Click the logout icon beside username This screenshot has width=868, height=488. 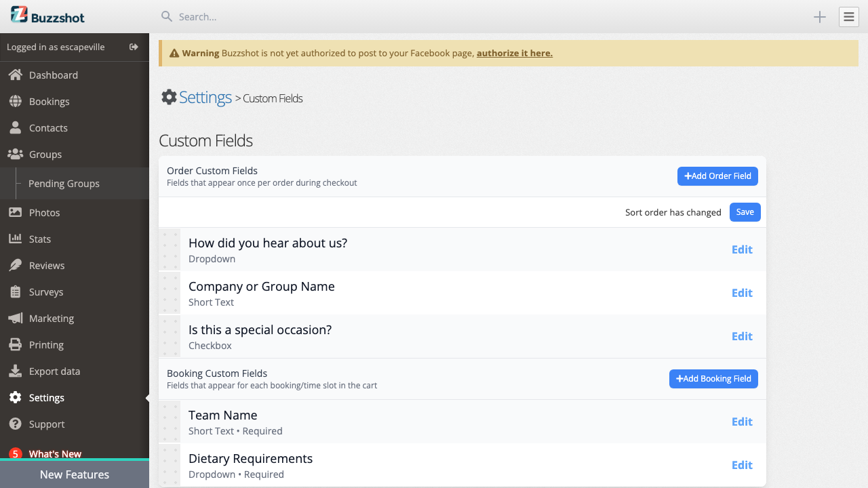[134, 47]
